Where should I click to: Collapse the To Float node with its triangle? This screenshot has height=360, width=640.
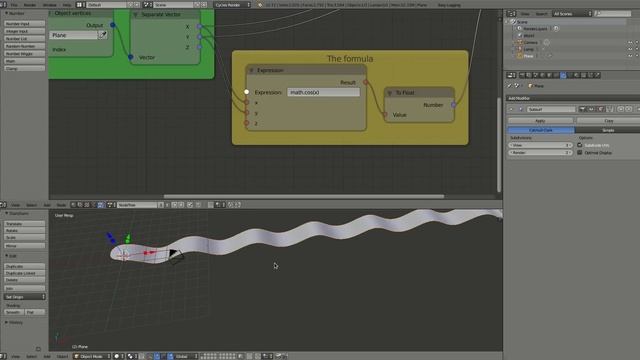(x=390, y=93)
